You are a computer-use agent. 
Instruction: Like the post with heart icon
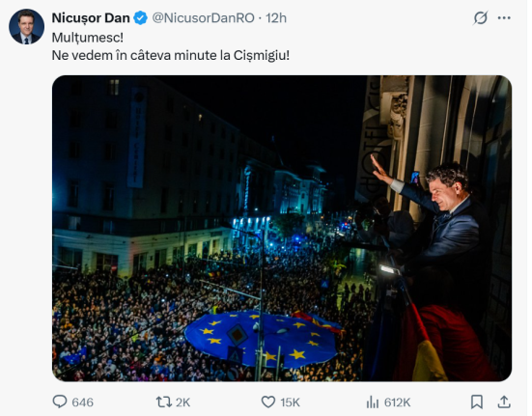268,402
